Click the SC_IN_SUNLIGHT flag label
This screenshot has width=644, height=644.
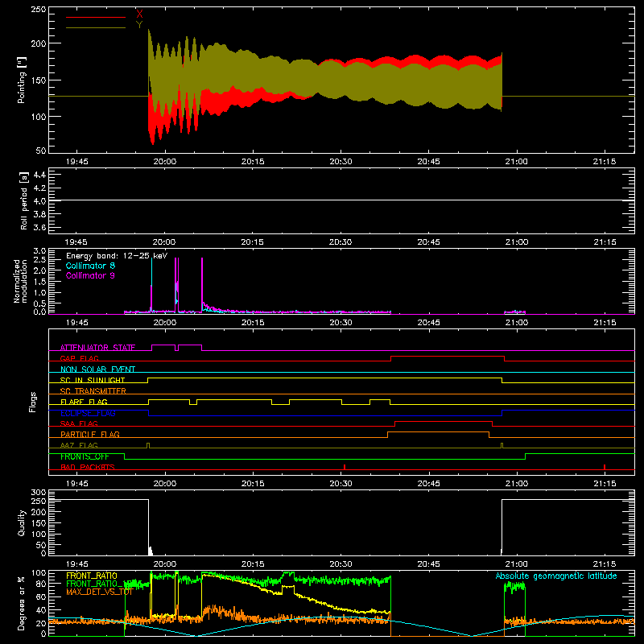[93, 380]
